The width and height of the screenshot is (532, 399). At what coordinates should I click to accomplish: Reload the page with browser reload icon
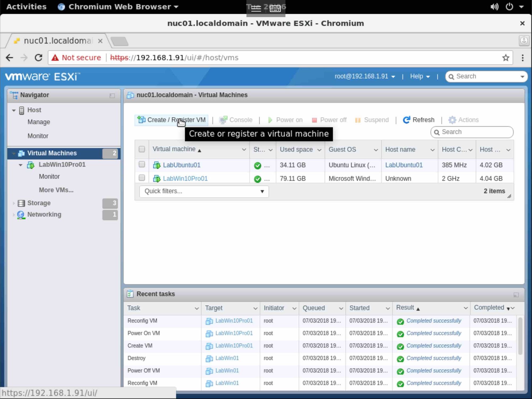pyautogui.click(x=39, y=57)
